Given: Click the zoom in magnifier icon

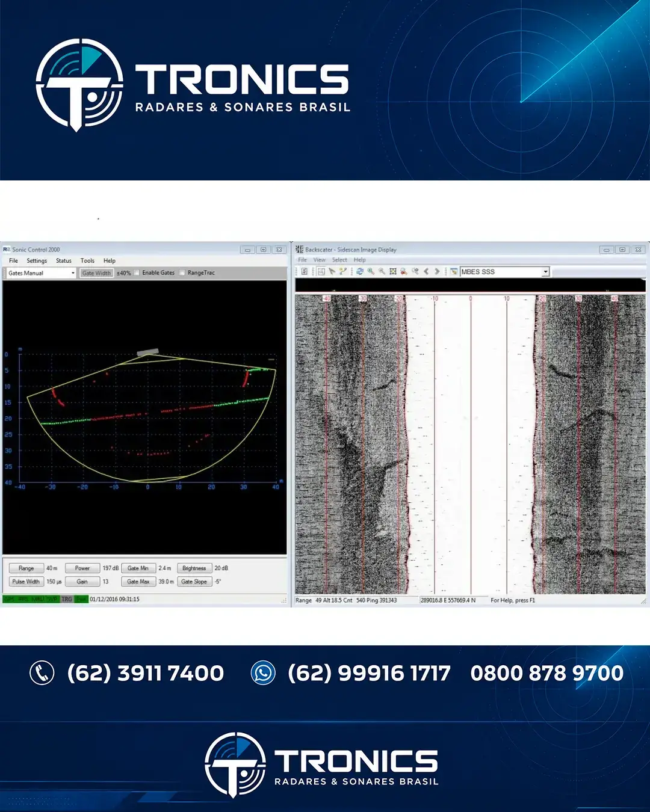Looking at the screenshot, I should [371, 271].
